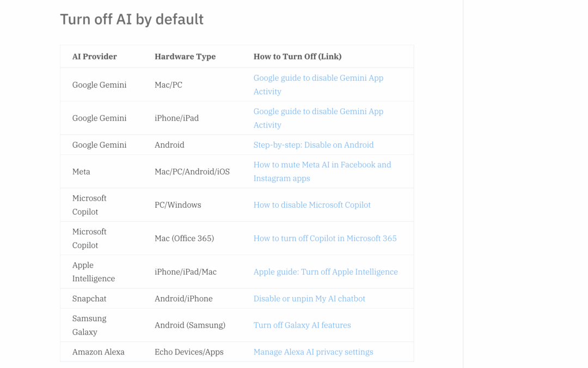Click the Echo Devices/Apps hardware cell
Screen dimensions: 588x368
click(x=188, y=352)
